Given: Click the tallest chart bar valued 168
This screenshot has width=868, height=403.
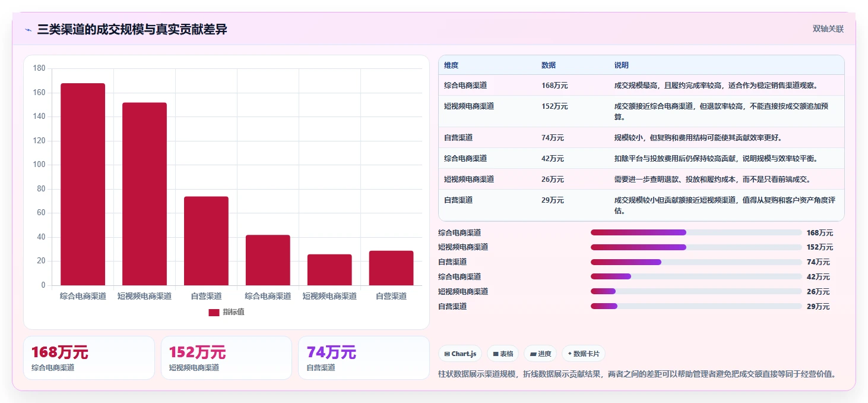Looking at the screenshot, I should tap(83, 184).
